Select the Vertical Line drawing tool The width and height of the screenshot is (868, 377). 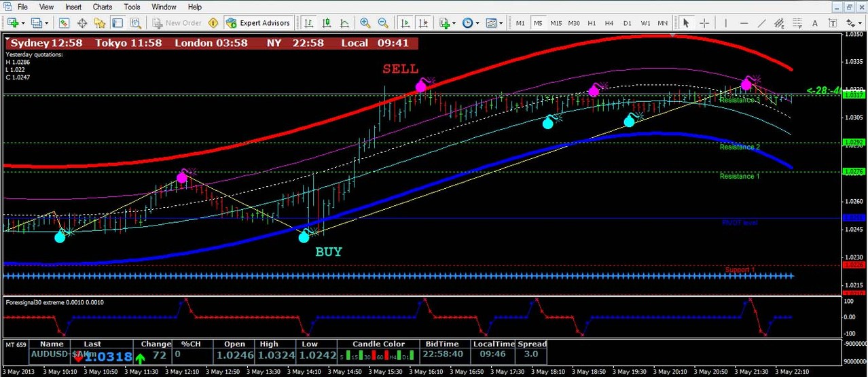(x=726, y=22)
